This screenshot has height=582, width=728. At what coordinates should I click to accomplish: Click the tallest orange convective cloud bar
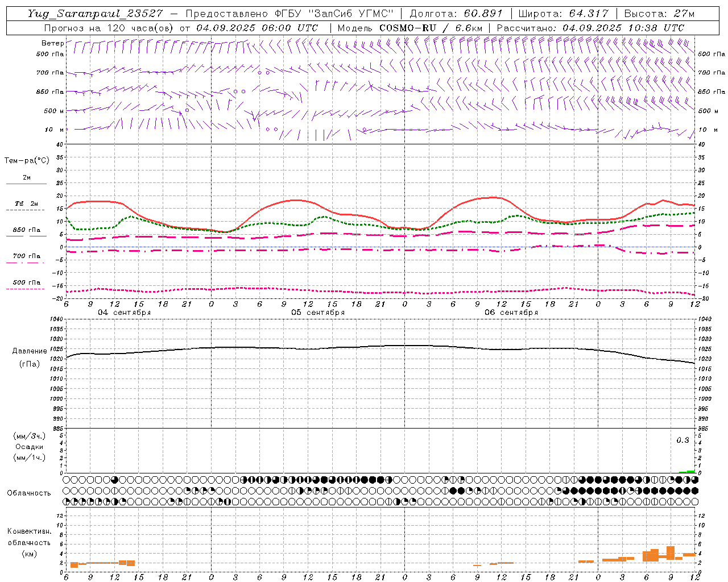click(x=671, y=552)
